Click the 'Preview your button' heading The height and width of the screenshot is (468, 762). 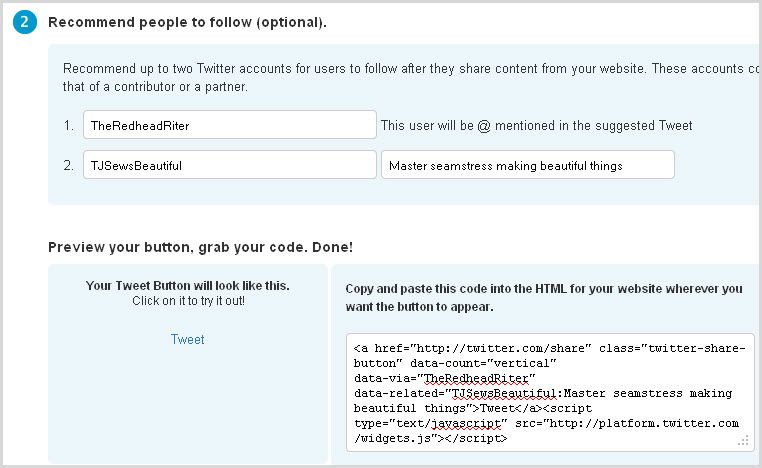pyautogui.click(x=200, y=246)
